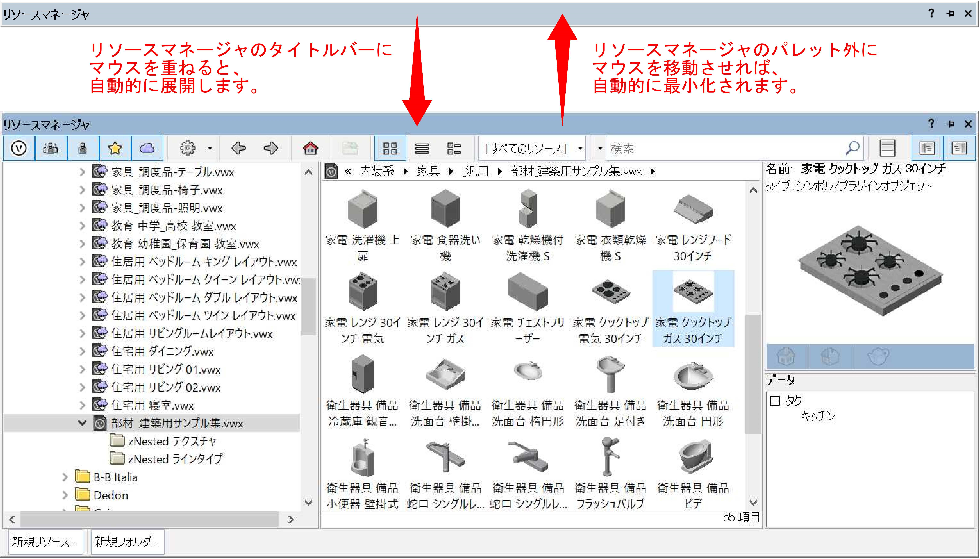Screen dimensions: 980x559
Task: Select 衛生器具 備品 洗面台 足付き thumbnail
Action: click(610, 392)
